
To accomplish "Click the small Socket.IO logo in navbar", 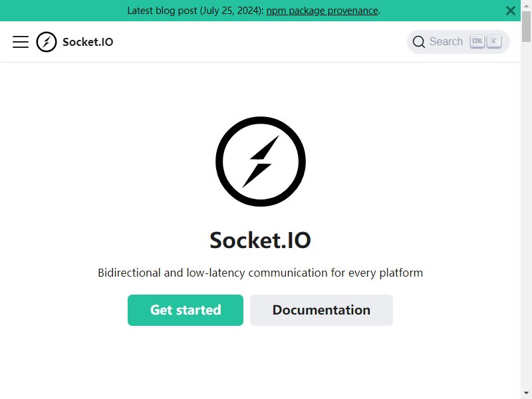I will tap(47, 42).
